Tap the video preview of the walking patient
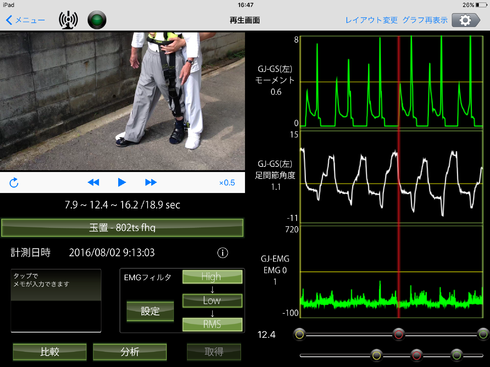 point(122,101)
